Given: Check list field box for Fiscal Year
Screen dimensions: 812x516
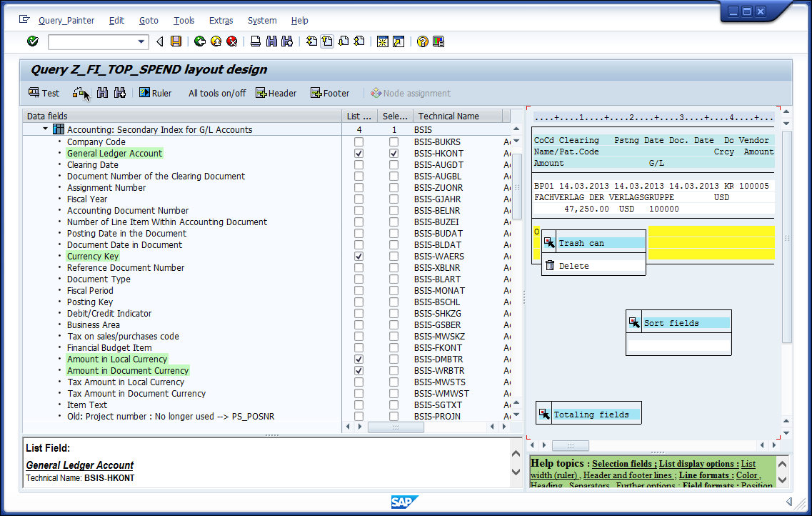Looking at the screenshot, I should (359, 199).
